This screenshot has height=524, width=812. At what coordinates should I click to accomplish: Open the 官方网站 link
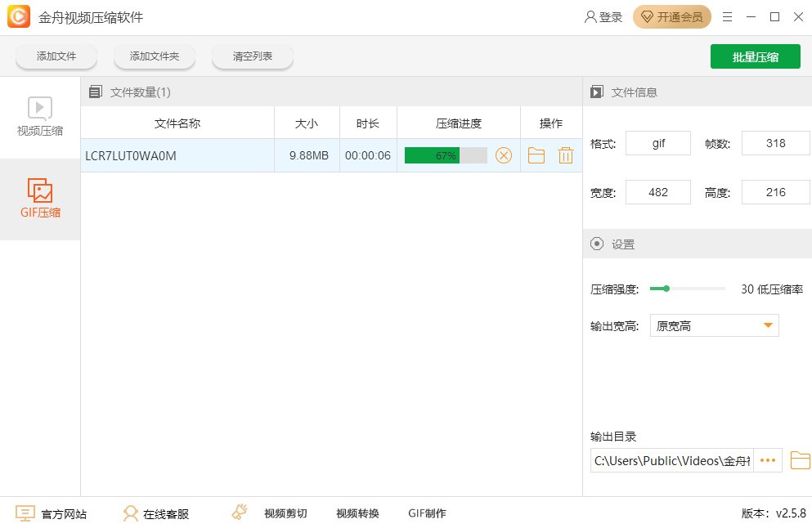point(64,513)
